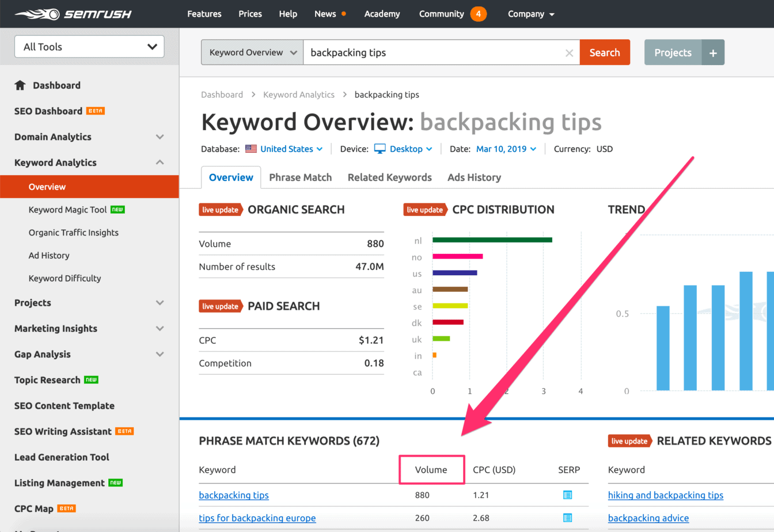Screen dimensions: 774x532
Task: Open SERP icon for tips for backpacking europe
Action: click(x=568, y=518)
